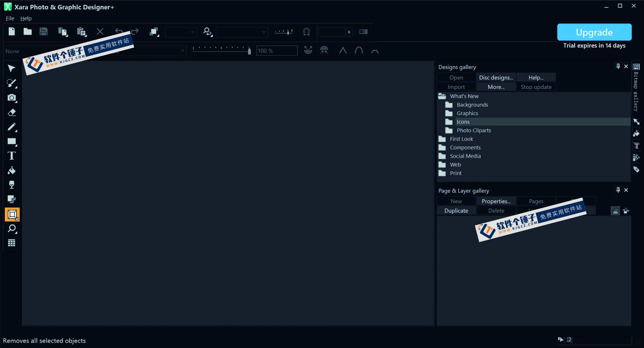The image size is (644, 348).
Task: Select the Shadow tool
Action: pos(12,199)
